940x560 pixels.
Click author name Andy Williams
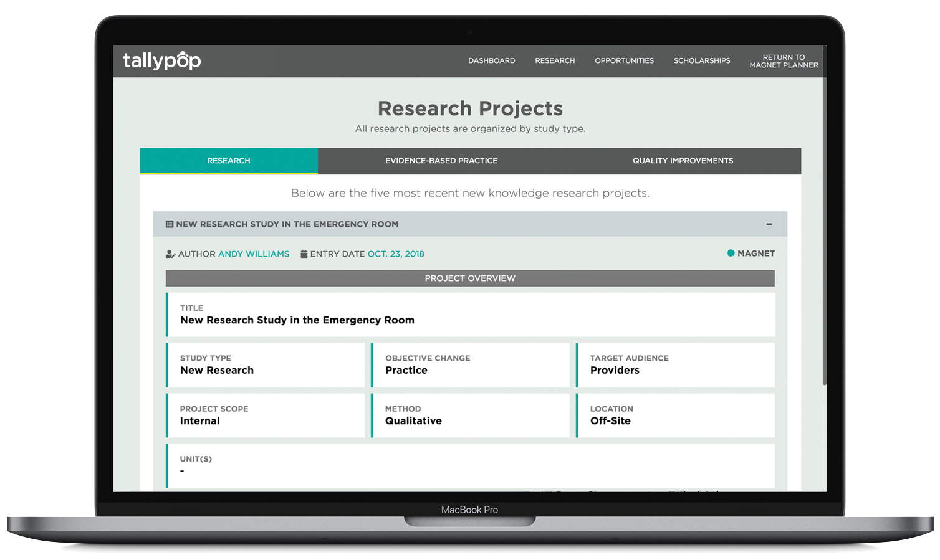[x=254, y=254]
